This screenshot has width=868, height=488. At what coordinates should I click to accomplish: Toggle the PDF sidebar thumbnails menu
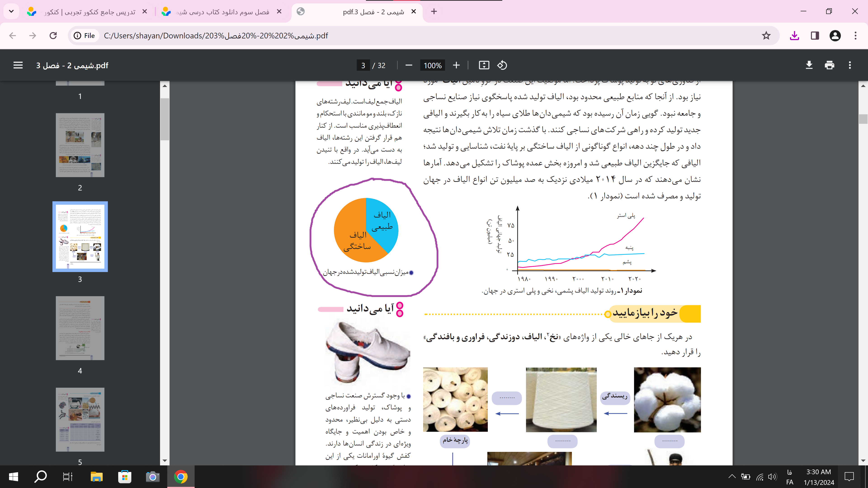[x=18, y=65]
